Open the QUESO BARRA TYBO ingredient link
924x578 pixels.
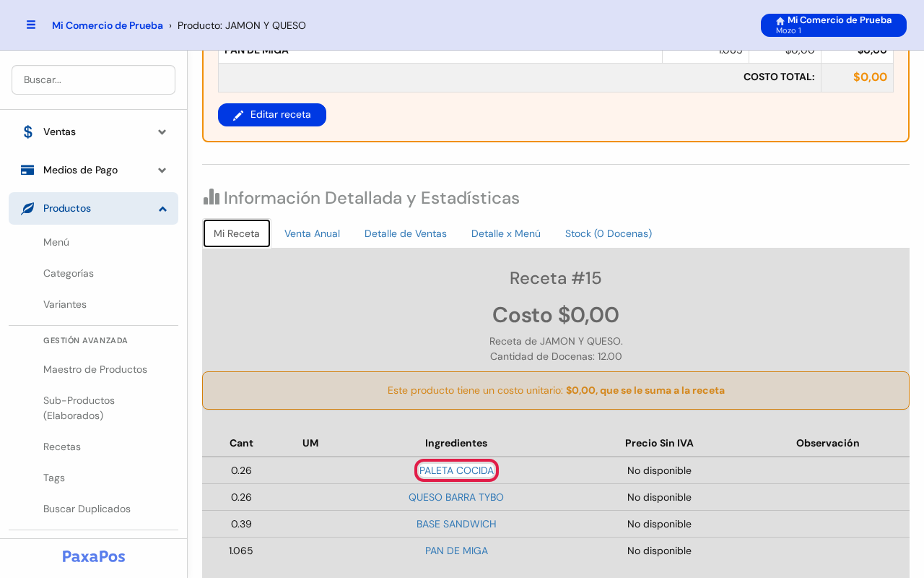tap(456, 497)
